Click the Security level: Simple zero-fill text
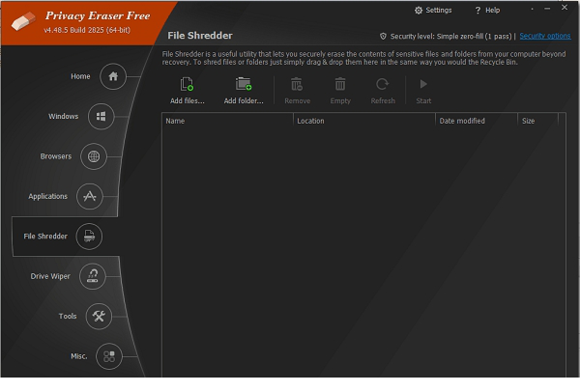The image size is (580, 392). coord(450,37)
